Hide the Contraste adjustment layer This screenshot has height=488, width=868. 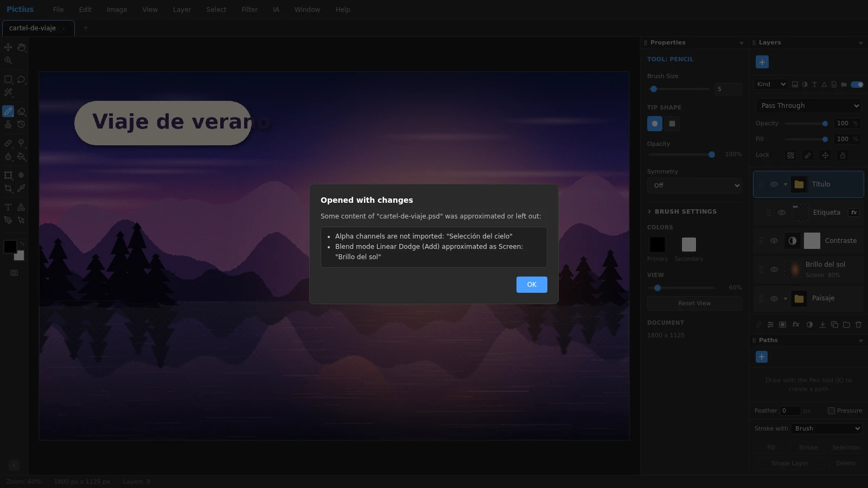click(774, 241)
